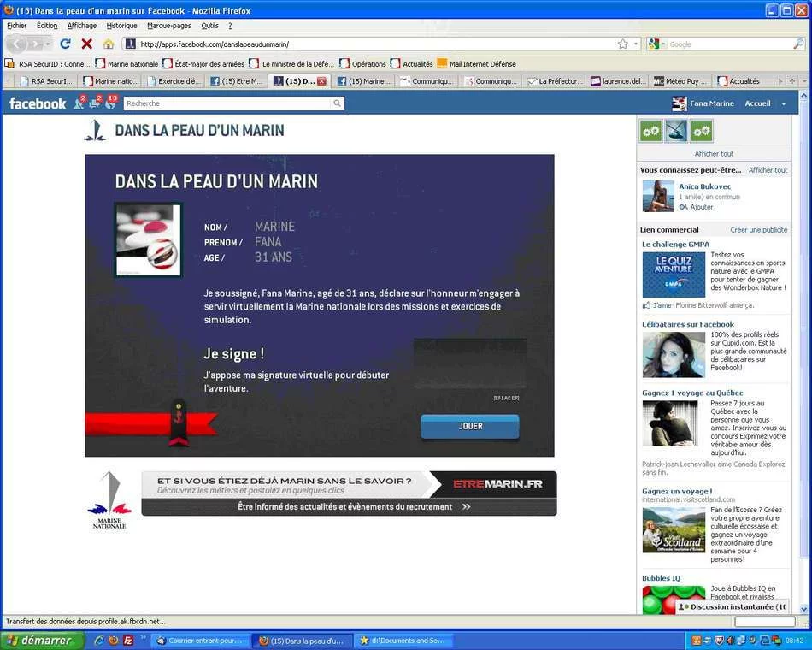Click the red stop loading icon
Viewport: 812px width, 650px height.
point(86,44)
